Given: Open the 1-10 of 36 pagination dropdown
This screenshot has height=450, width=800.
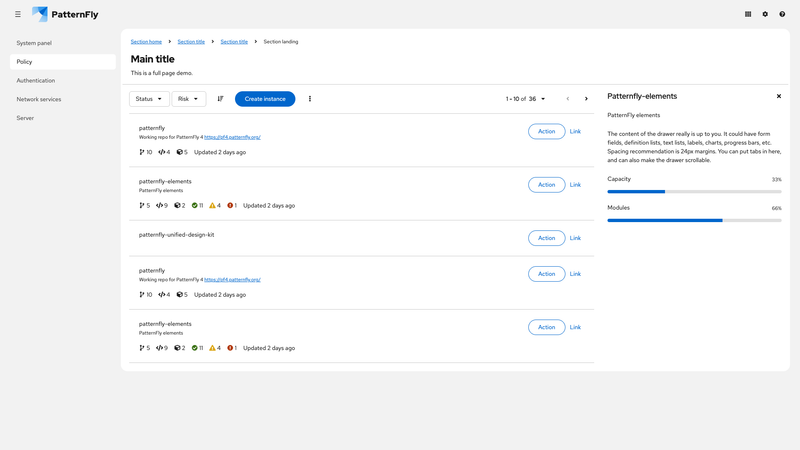Looking at the screenshot, I should point(526,99).
